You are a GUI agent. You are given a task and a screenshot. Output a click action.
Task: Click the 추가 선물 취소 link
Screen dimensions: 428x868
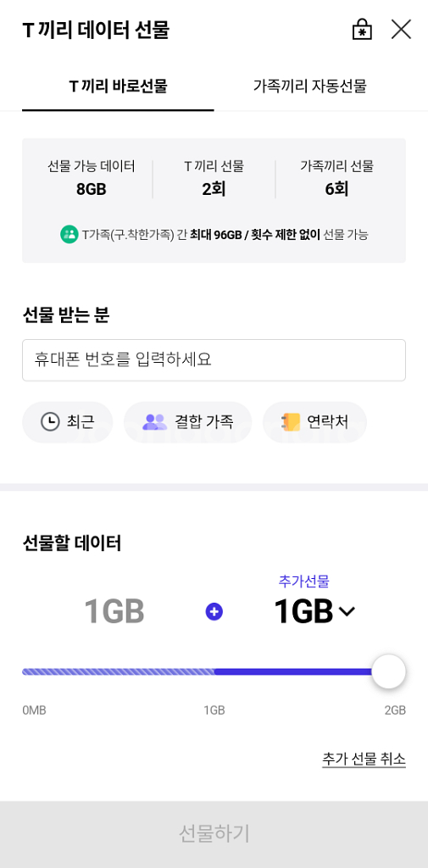(364, 759)
